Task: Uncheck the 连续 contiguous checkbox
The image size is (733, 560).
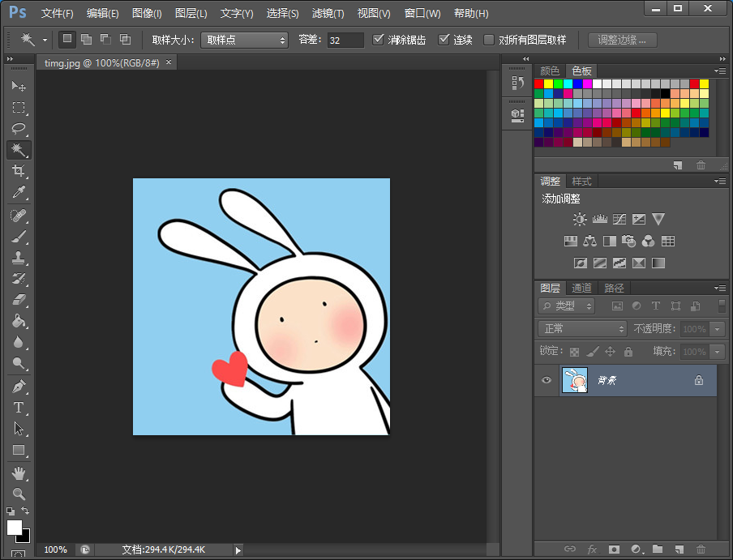Action: (444, 40)
